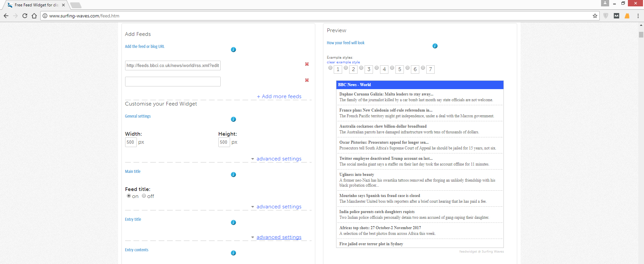Click Add the feed or blog URL label
Viewport: 644px width, 264px height.
tap(145, 47)
